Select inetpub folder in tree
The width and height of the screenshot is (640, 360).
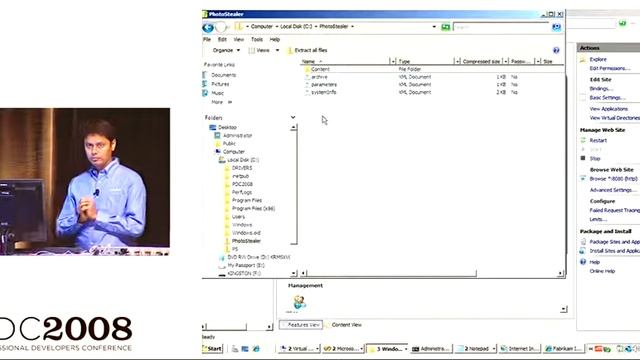tap(240, 176)
